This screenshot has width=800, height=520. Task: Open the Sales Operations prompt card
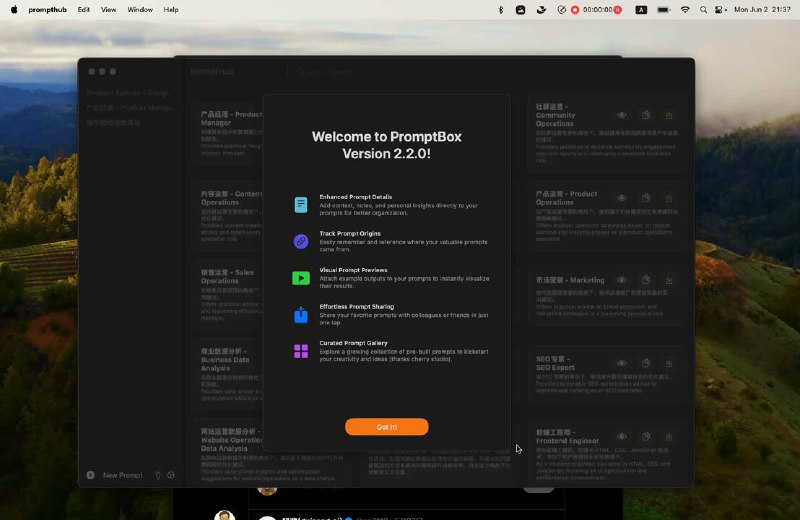coord(229,295)
